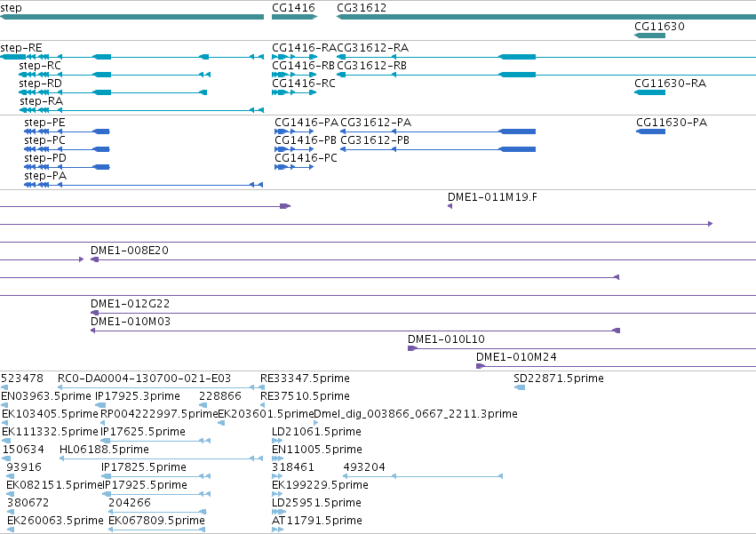This screenshot has height=534, width=756.
Task: Select the RE33347.5prime EST label
Action: tap(305, 379)
